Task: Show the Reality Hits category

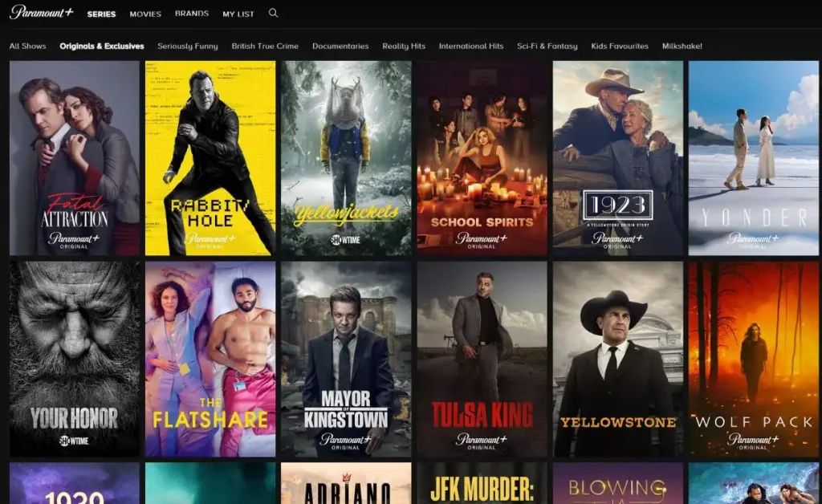Action: pos(404,46)
